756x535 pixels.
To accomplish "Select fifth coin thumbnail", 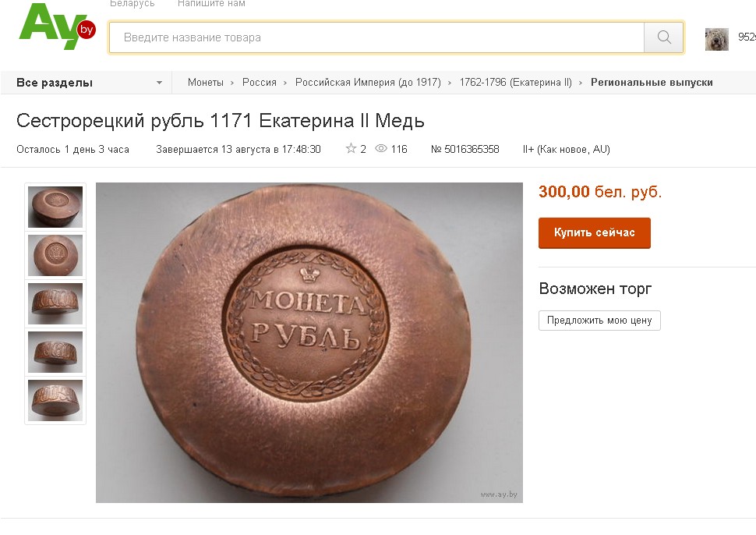I will (x=55, y=400).
